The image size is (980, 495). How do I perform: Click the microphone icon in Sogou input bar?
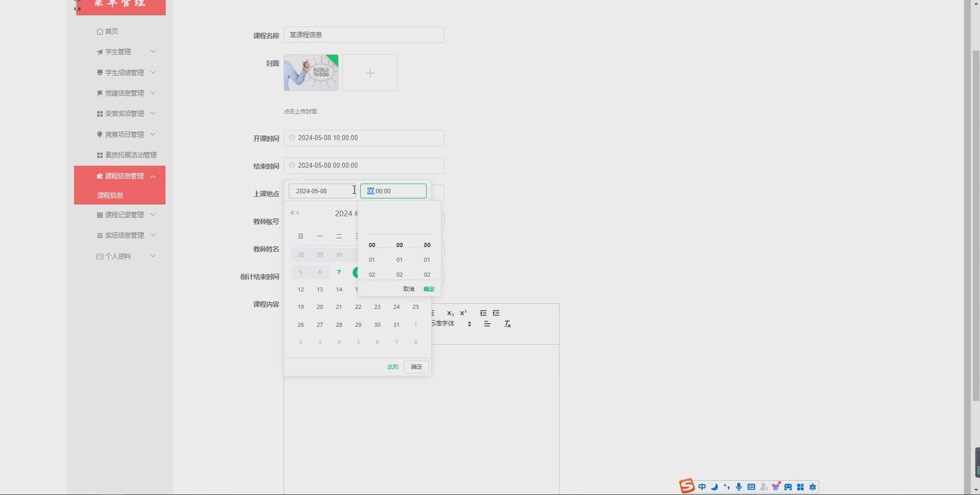[739, 486]
